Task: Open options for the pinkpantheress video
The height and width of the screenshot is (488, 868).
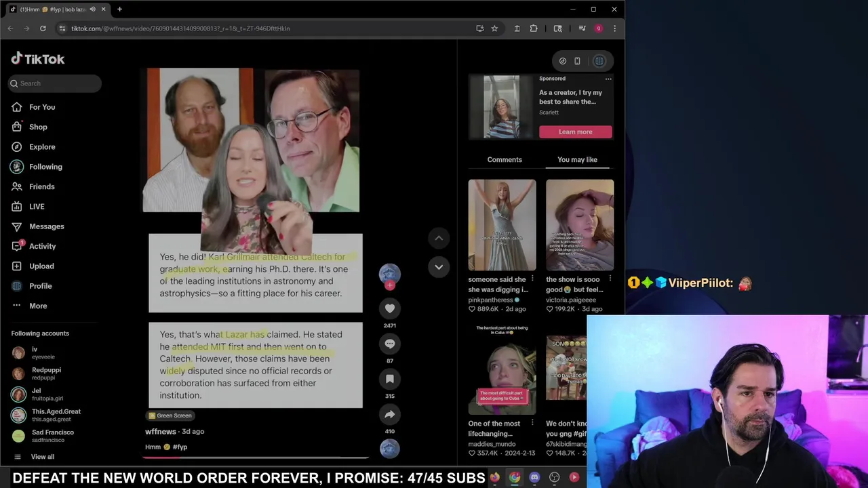Action: tap(532, 279)
